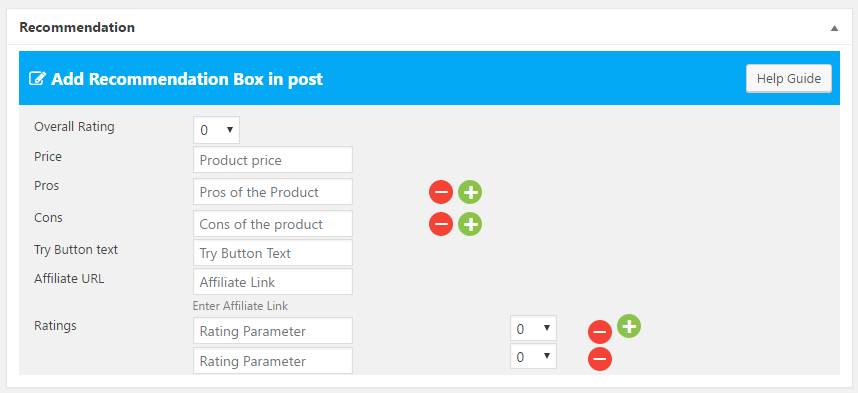Viewport: 858px width, 393px height.
Task: Add another Pros field with green plus
Action: click(470, 192)
